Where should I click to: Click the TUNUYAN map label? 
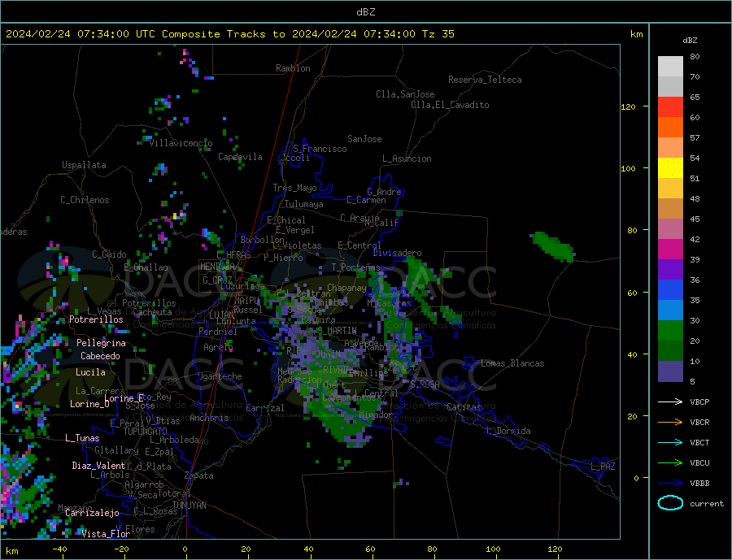(x=189, y=506)
